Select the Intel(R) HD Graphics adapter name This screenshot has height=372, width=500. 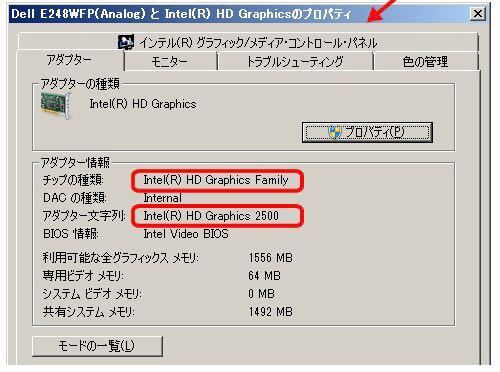(143, 104)
